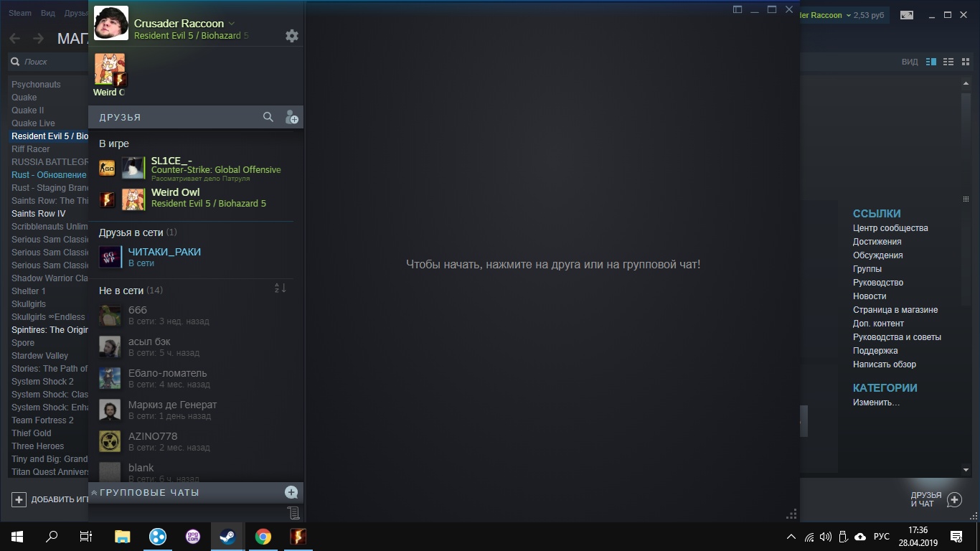980x551 pixels.
Task: Open Steam from the Windows taskbar
Action: click(227, 537)
